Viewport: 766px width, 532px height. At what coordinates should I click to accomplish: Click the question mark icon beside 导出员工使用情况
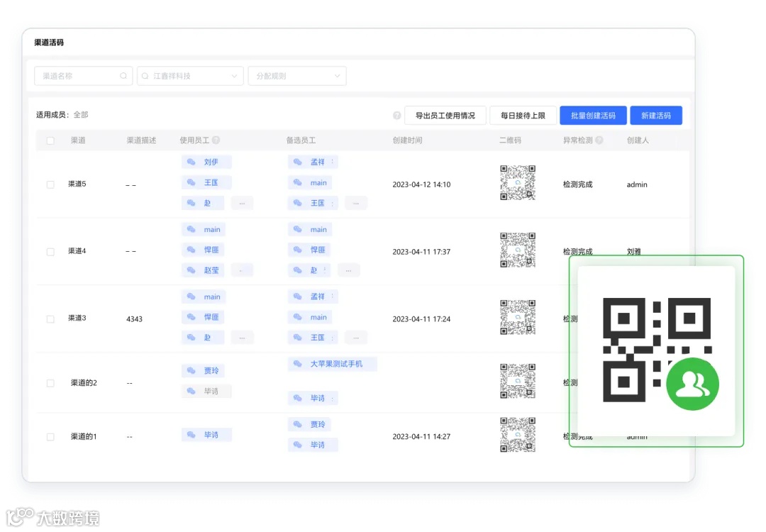pyautogui.click(x=396, y=116)
